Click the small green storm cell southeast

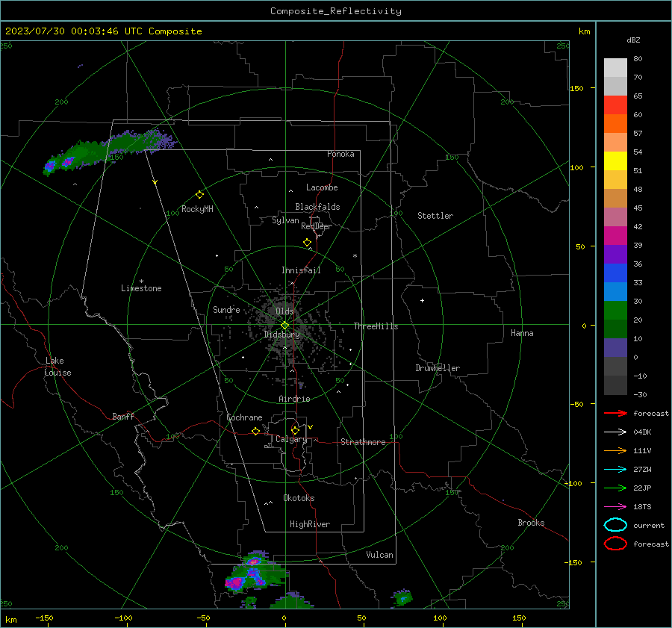point(402,597)
